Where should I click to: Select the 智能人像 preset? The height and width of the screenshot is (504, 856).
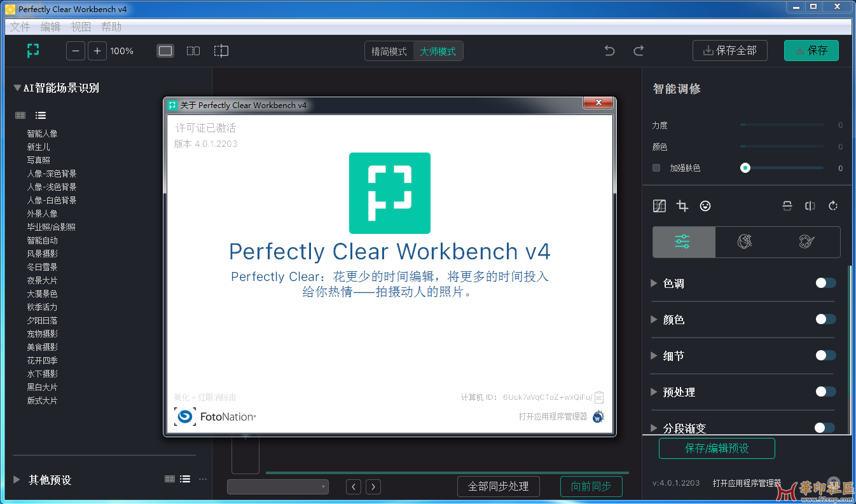coord(42,133)
